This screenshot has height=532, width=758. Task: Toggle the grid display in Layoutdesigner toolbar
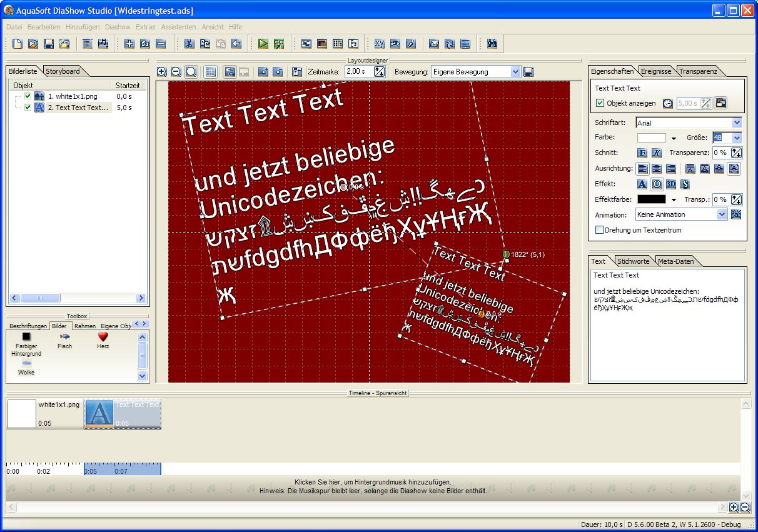(210, 72)
